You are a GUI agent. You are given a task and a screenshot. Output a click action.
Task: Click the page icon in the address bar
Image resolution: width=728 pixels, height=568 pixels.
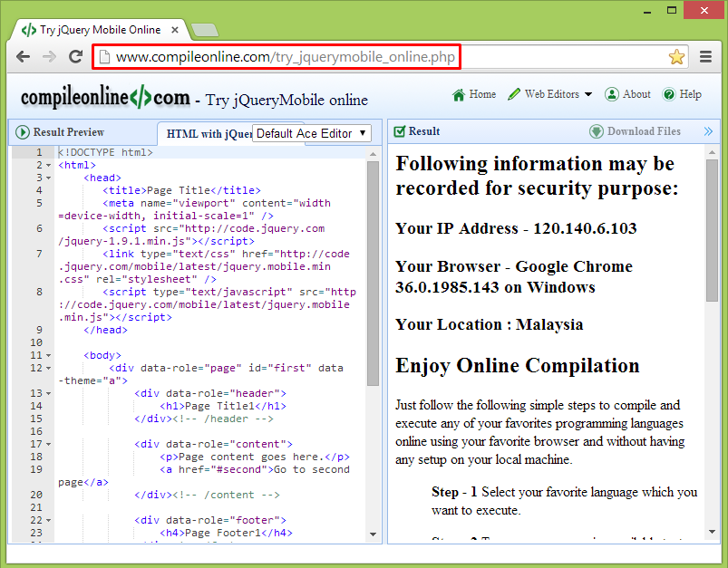pos(105,56)
